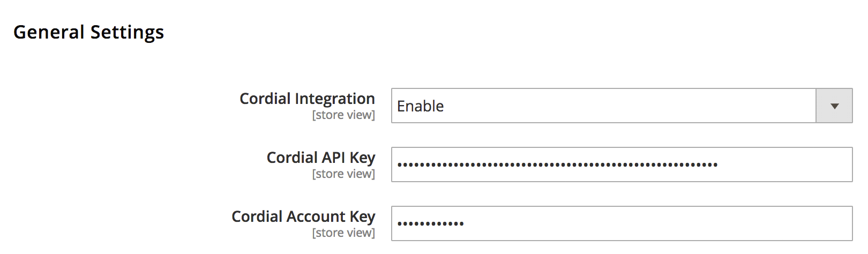This screenshot has height=254, width=868.
Task: Focus the Cordial Account Key field
Action: click(622, 223)
